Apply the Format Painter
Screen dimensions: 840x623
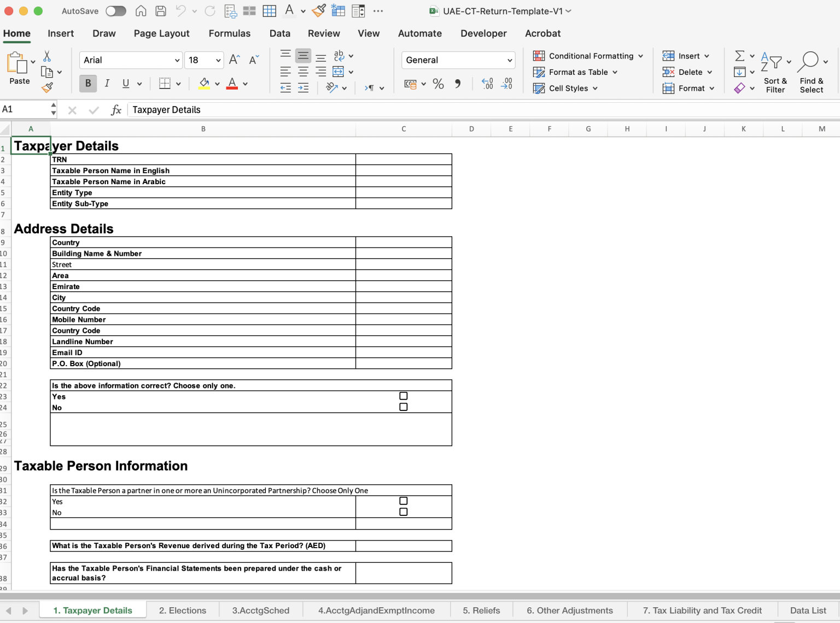point(48,86)
